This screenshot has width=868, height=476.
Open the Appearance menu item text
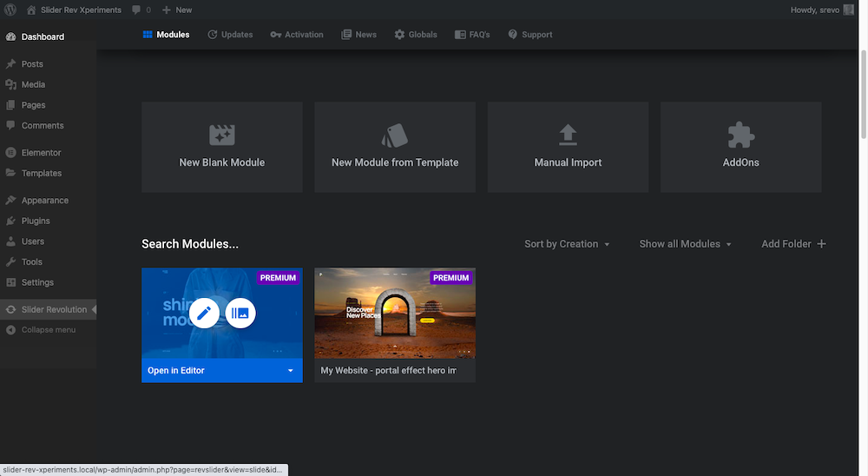pos(45,200)
